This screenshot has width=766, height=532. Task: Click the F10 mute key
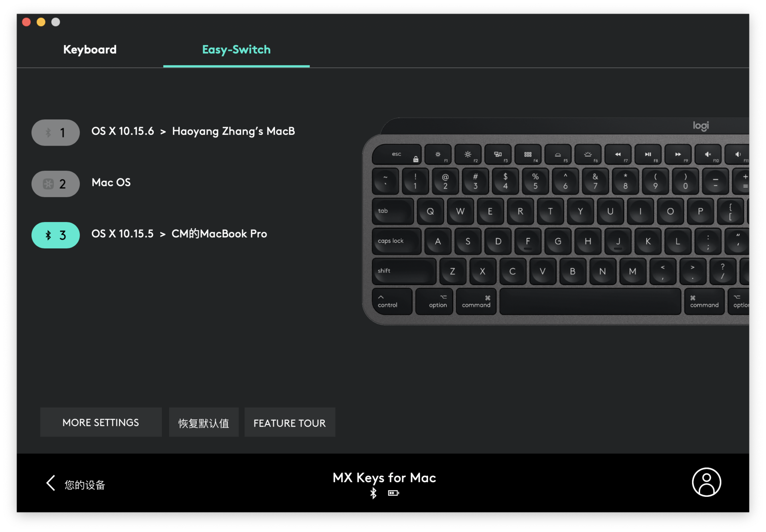[x=708, y=154]
